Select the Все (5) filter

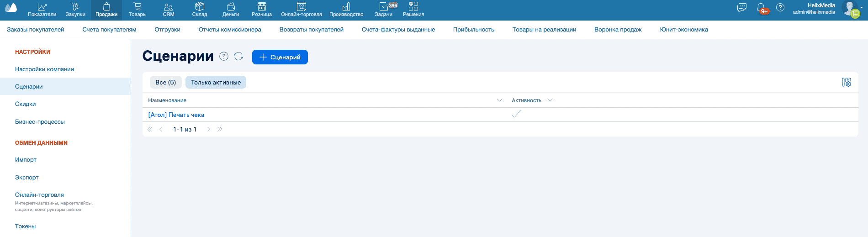(165, 82)
